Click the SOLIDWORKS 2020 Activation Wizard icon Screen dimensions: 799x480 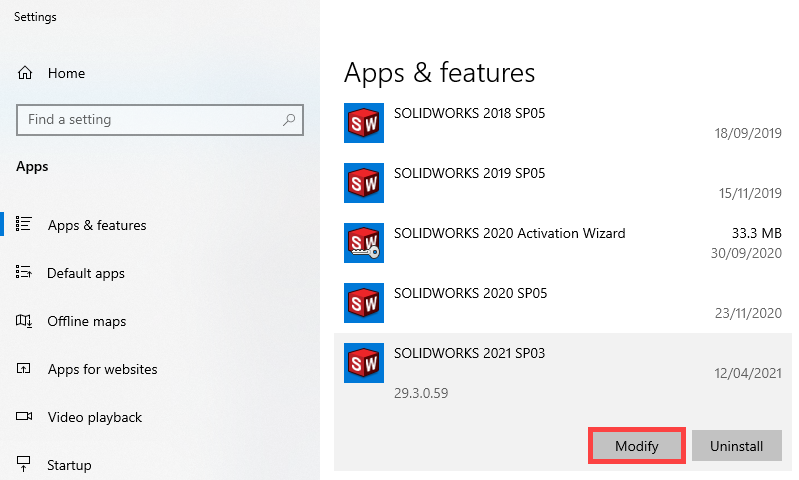click(x=364, y=243)
